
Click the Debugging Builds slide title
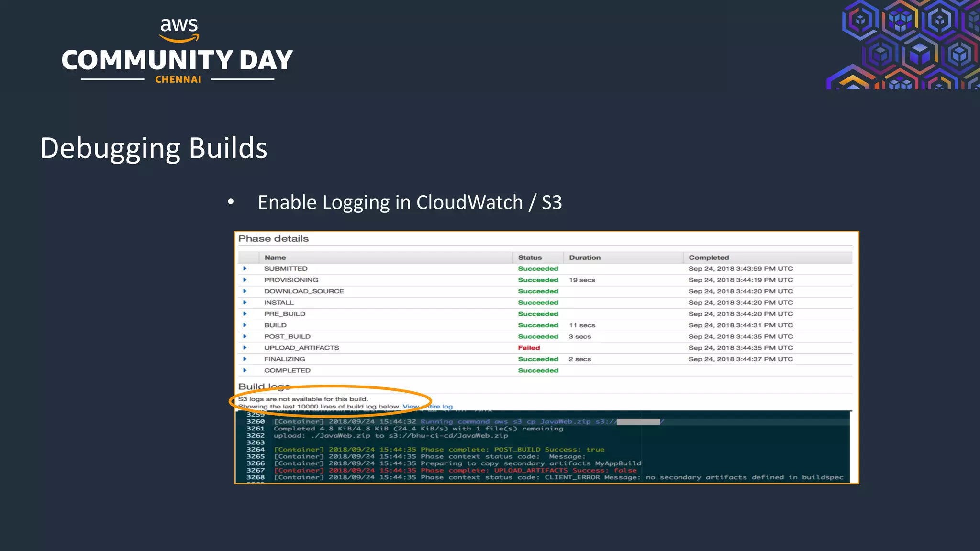click(x=154, y=149)
